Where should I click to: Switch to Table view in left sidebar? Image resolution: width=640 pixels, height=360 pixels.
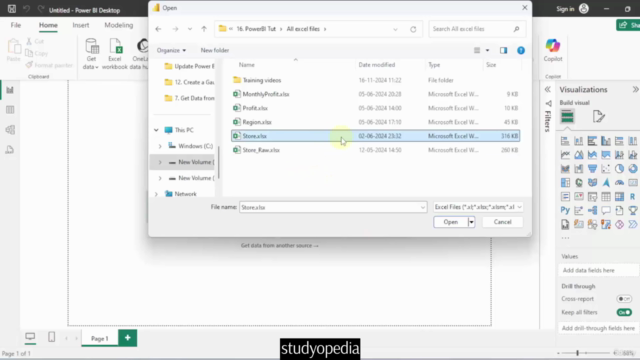coord(10,110)
